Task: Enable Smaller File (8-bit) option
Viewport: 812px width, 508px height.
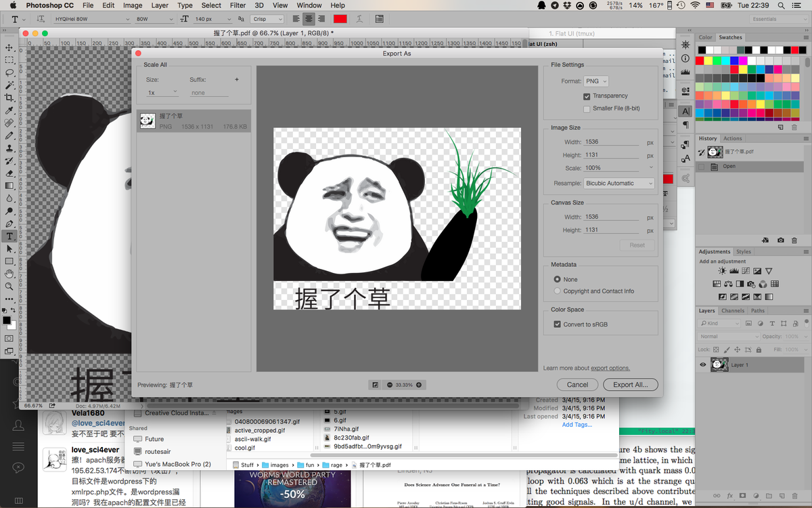Action: click(x=587, y=108)
